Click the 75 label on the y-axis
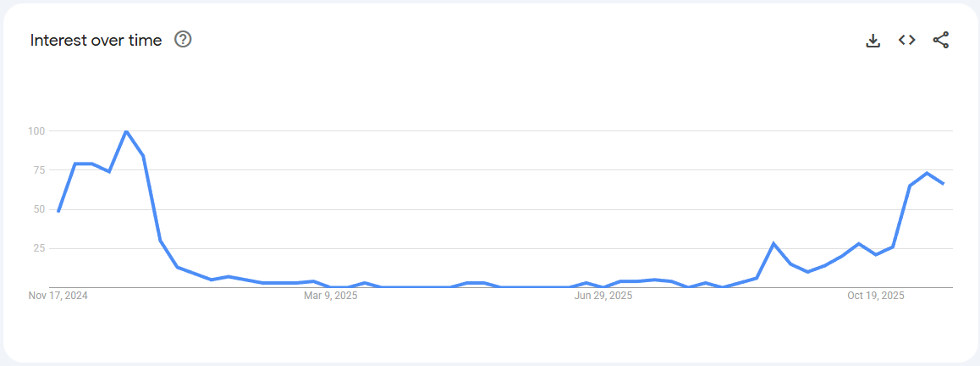The width and height of the screenshot is (980, 366). pyautogui.click(x=38, y=169)
